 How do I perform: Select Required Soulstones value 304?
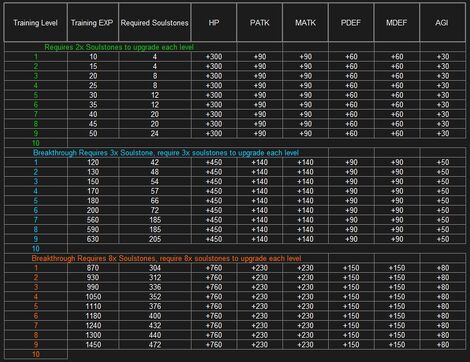click(x=155, y=268)
